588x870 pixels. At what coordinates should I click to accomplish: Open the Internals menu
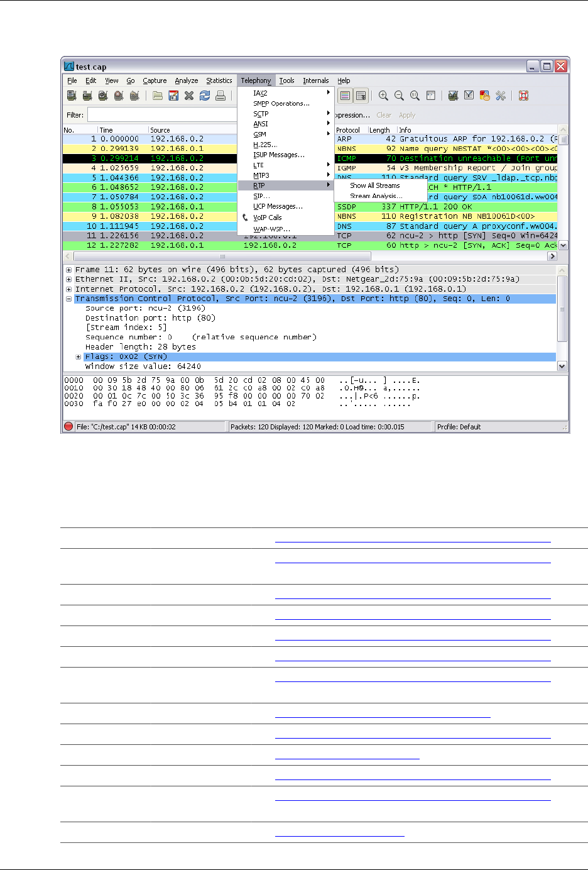point(316,80)
